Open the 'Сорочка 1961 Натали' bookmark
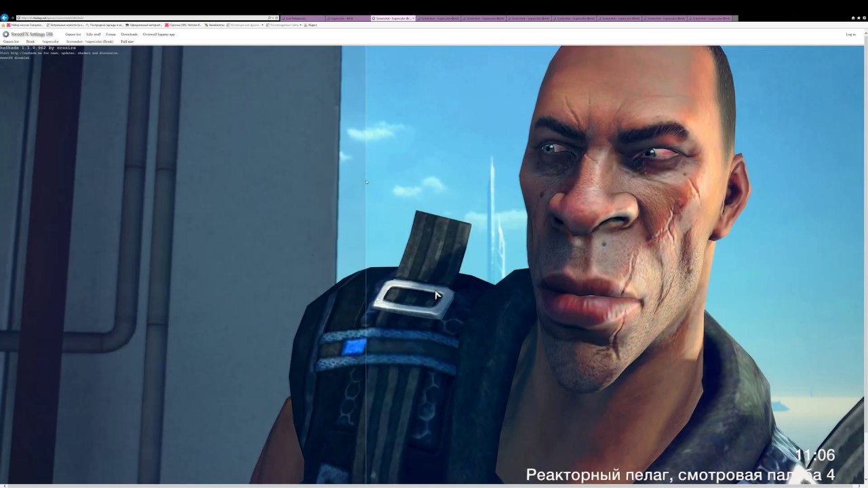This screenshot has width=868, height=488. pyautogui.click(x=184, y=25)
